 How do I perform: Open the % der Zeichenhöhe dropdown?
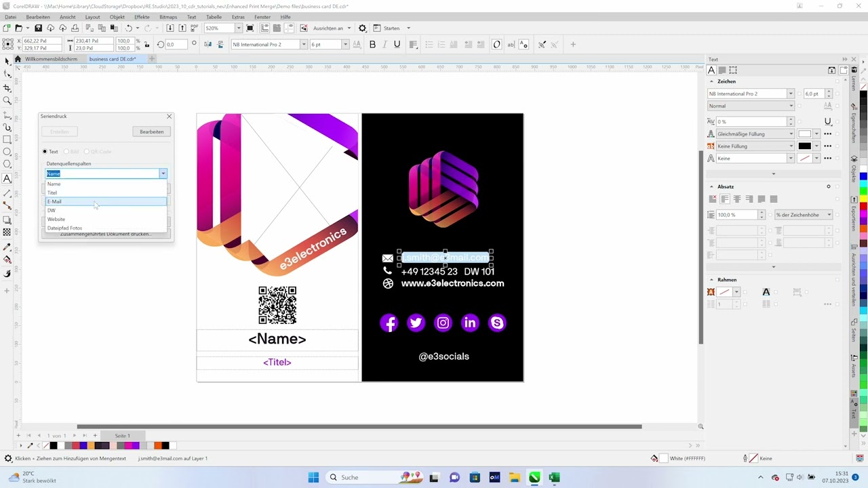pos(829,215)
